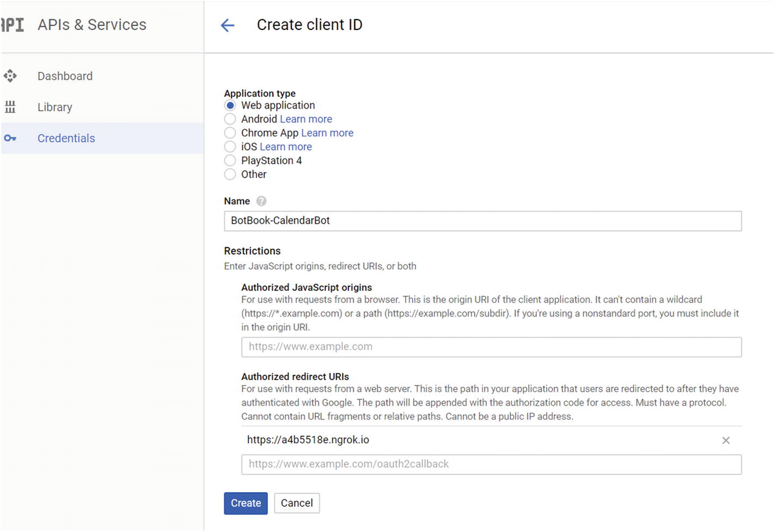Go to the Library section
This screenshot has width=775, height=532.
[54, 107]
